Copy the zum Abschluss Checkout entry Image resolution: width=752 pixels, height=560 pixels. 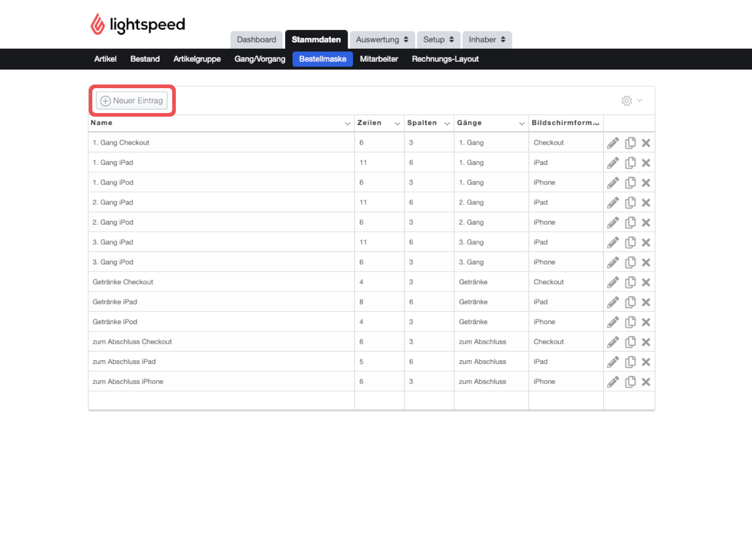(630, 342)
